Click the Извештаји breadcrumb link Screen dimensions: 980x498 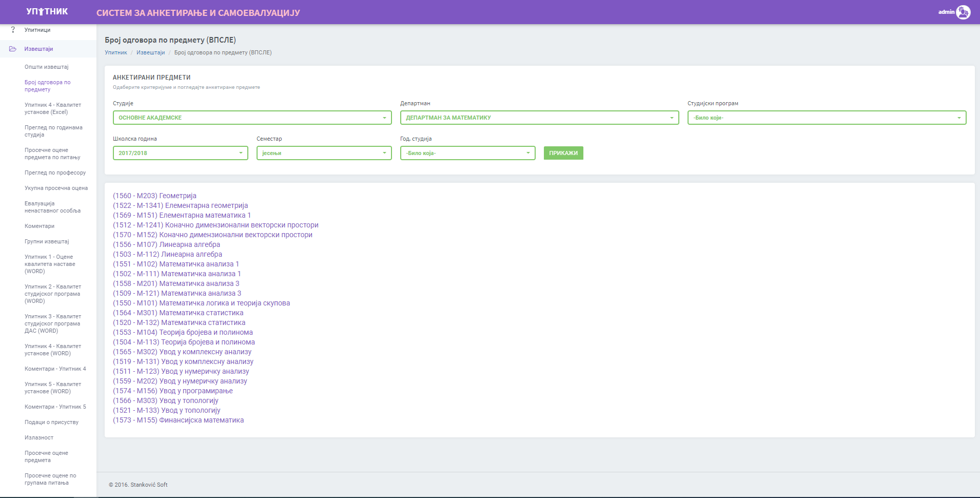point(150,52)
